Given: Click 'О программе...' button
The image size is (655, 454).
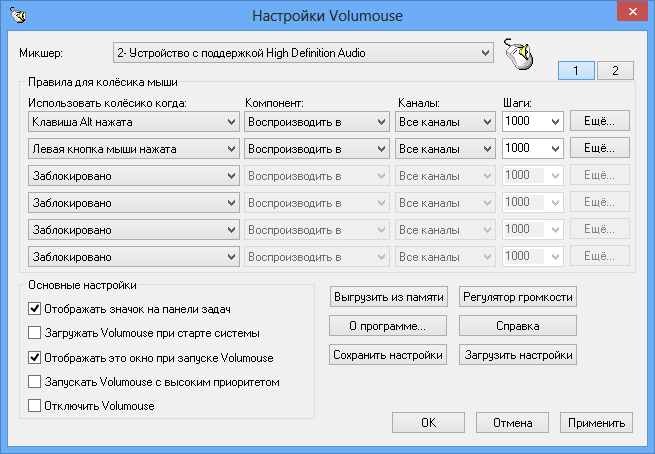Looking at the screenshot, I should (x=388, y=326).
